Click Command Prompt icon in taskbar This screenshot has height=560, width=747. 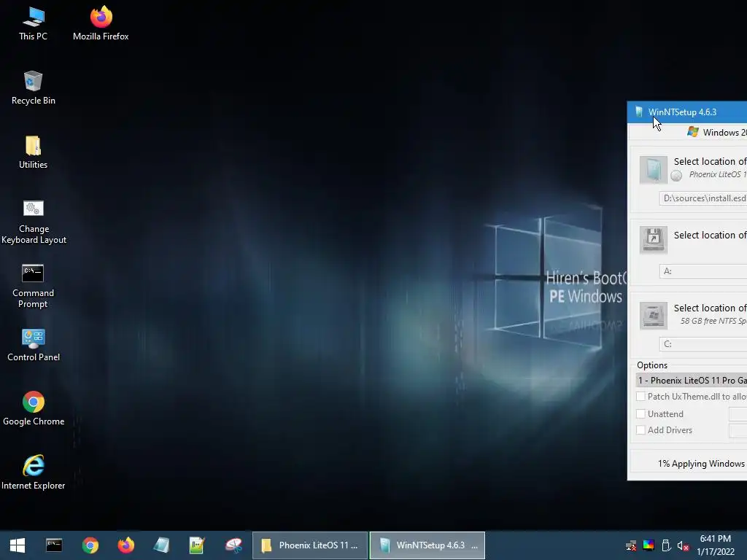(x=54, y=545)
